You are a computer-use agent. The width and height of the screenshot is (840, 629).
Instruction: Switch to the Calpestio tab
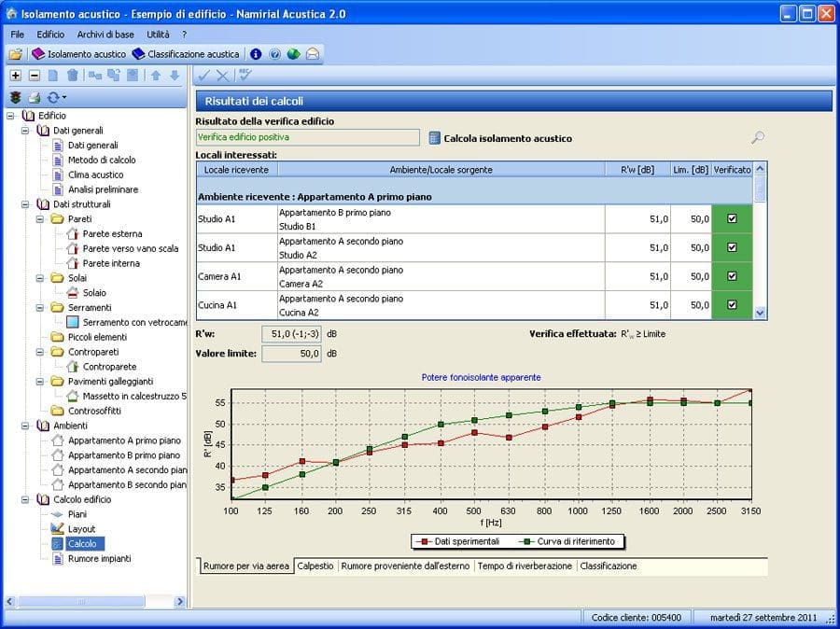318,566
